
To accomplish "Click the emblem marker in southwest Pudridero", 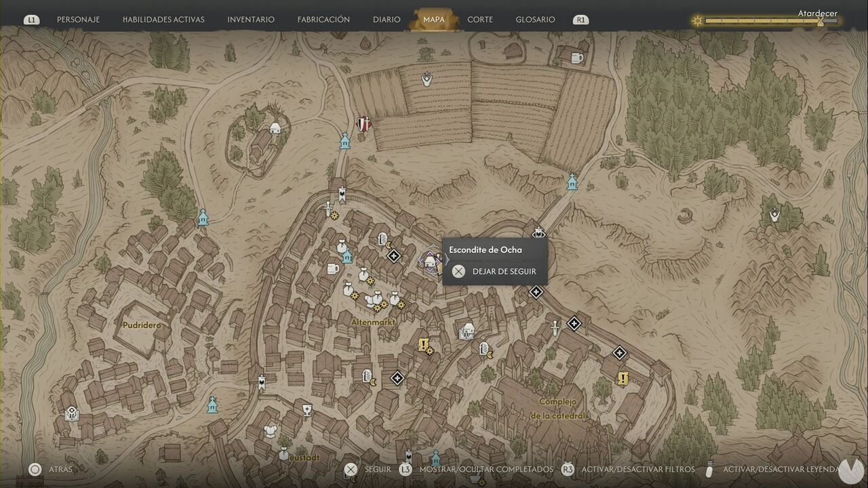I will [72, 413].
